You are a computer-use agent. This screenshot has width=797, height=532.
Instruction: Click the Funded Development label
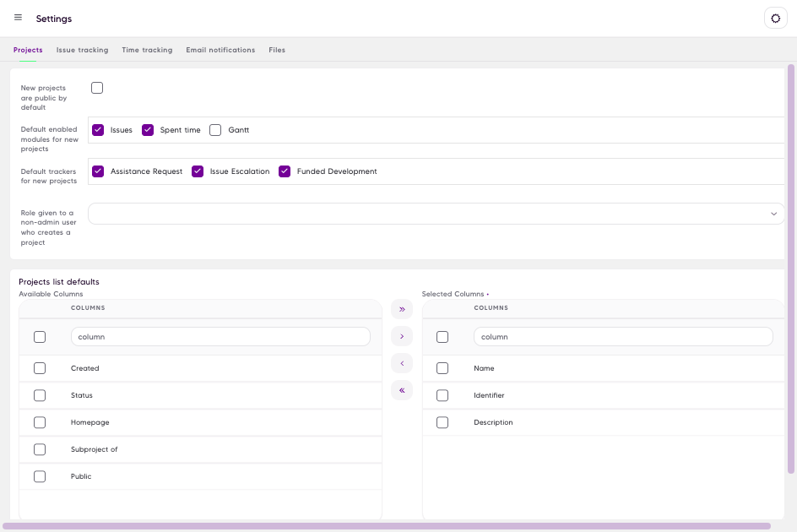point(337,171)
